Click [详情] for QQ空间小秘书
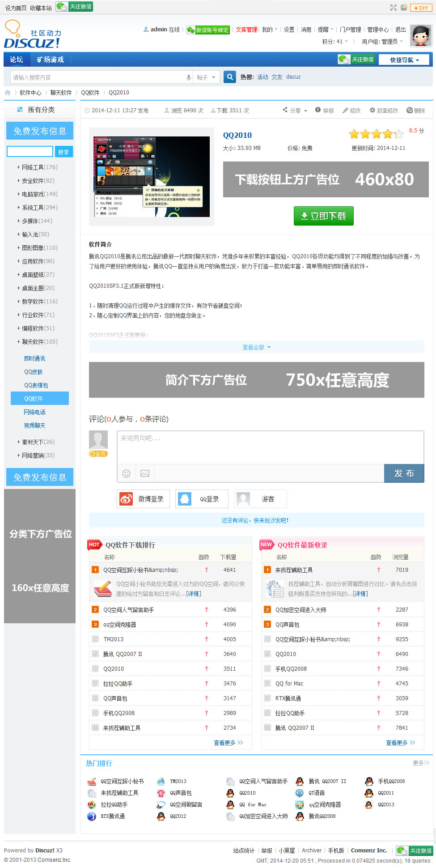This screenshot has width=436, height=868. [194, 594]
